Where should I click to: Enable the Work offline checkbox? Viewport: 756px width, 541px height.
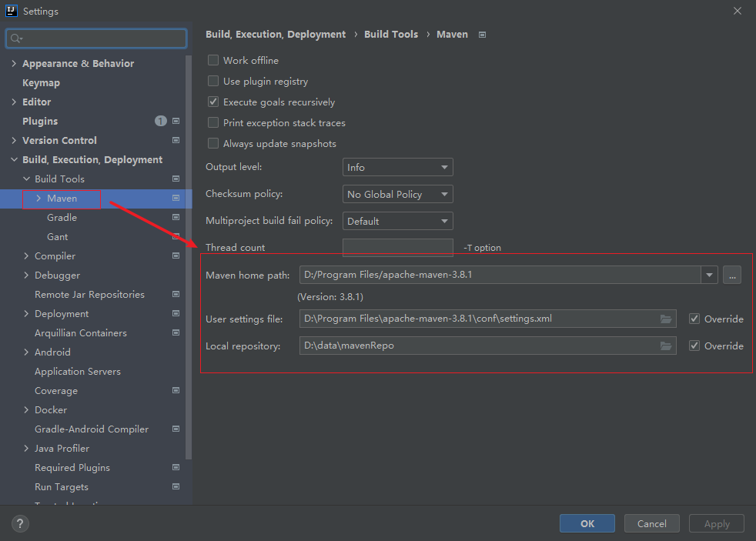click(x=213, y=60)
